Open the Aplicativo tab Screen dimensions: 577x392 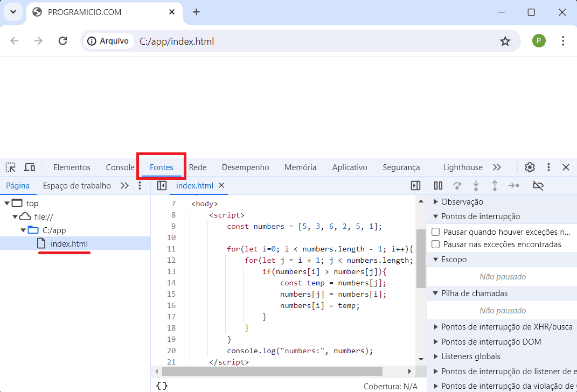pos(350,167)
